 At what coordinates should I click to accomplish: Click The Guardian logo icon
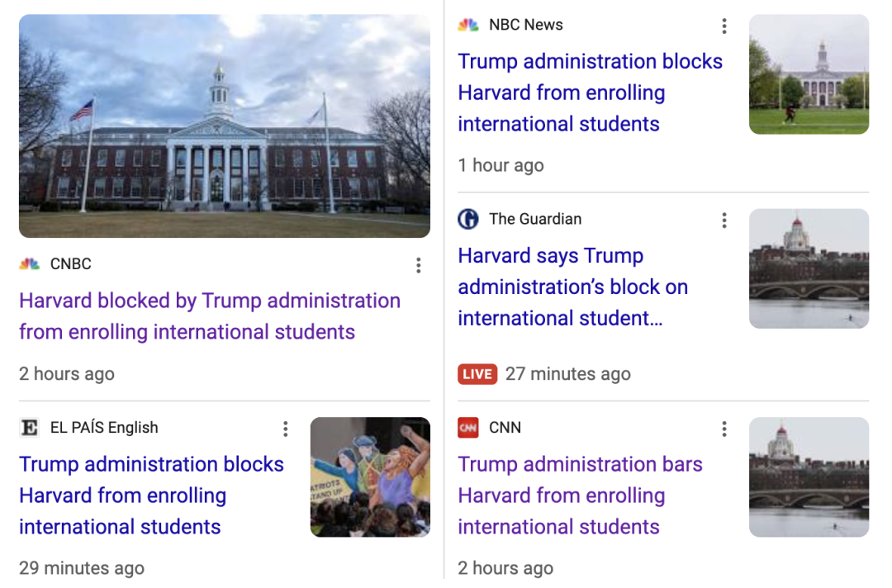point(468,219)
